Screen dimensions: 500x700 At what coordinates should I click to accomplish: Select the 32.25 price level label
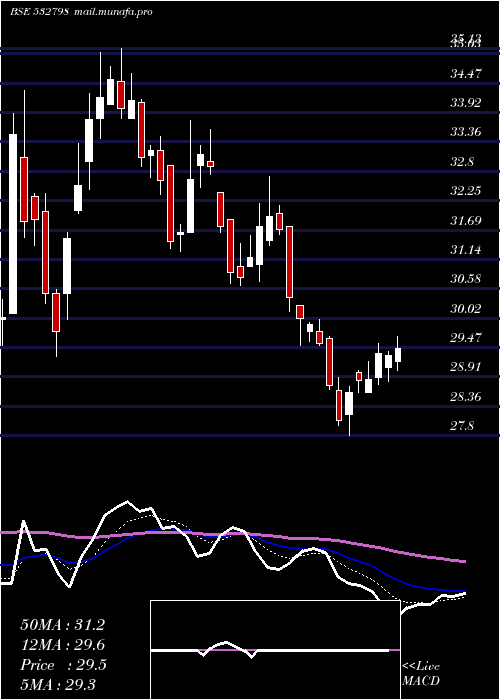[466, 192]
